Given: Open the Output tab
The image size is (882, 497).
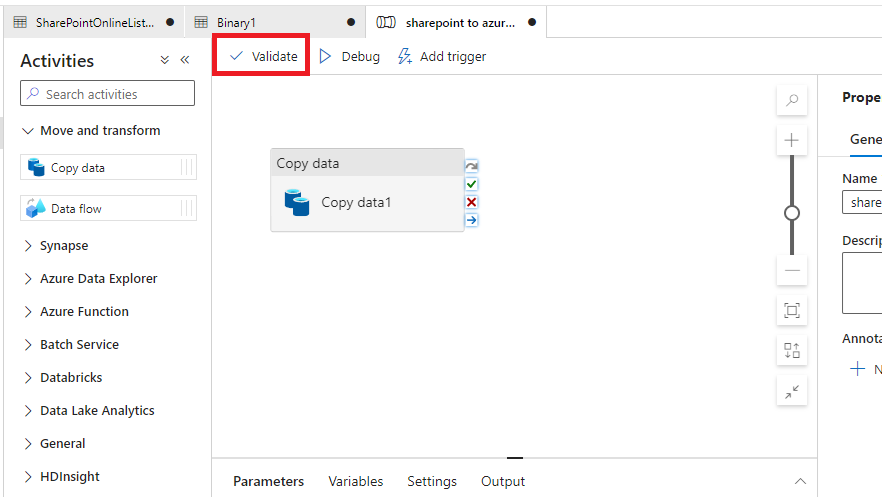Looking at the screenshot, I should point(503,481).
